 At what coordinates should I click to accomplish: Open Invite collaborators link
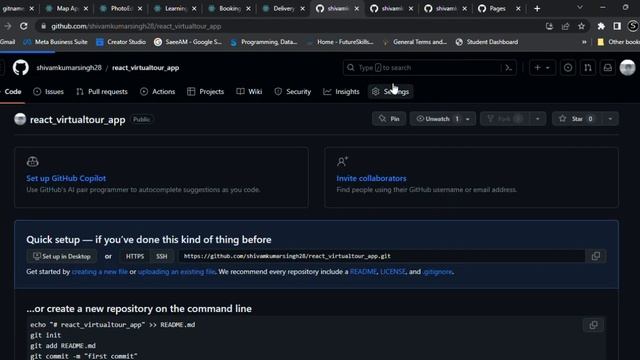tap(371, 178)
